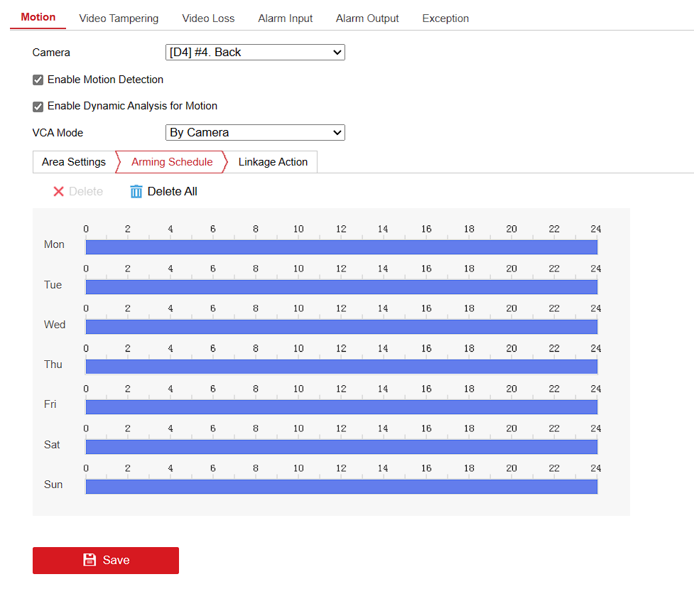Click the red X Delete icon

(x=58, y=192)
